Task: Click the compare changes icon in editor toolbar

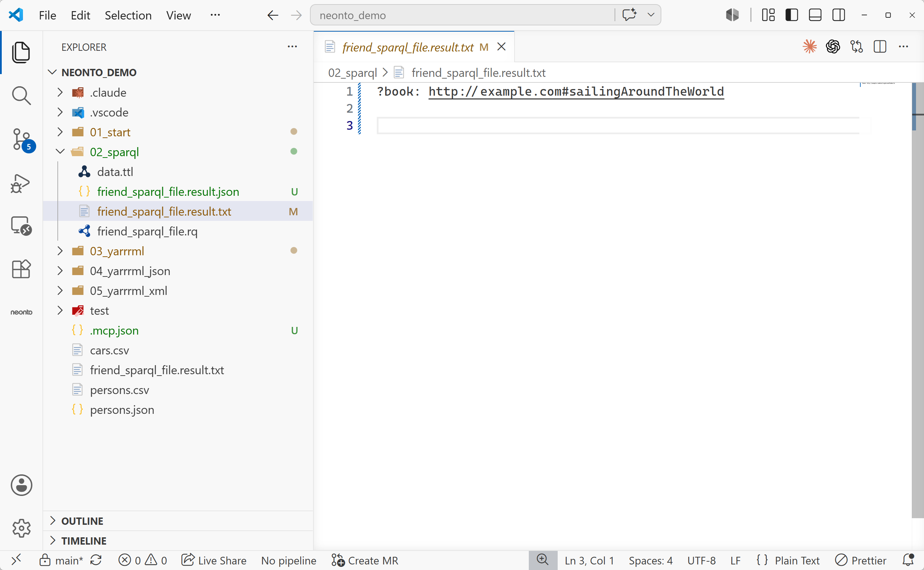Action: 857,47
